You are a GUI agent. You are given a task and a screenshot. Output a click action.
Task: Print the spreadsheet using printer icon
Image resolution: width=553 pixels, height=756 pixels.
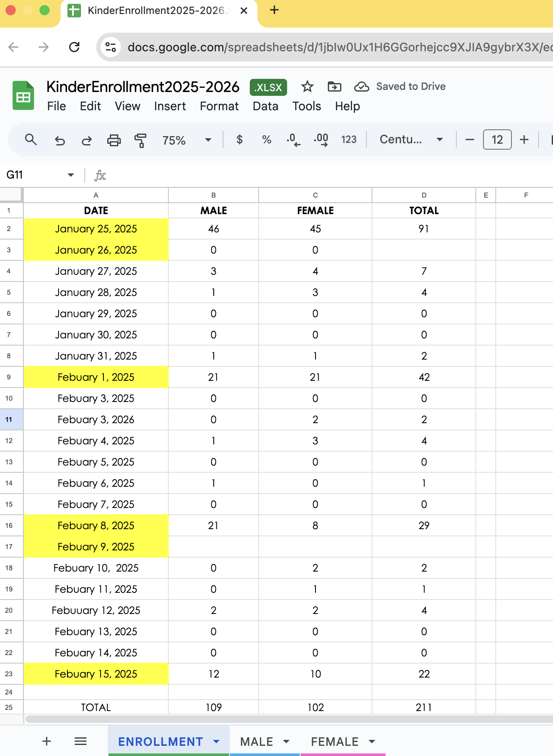[114, 140]
